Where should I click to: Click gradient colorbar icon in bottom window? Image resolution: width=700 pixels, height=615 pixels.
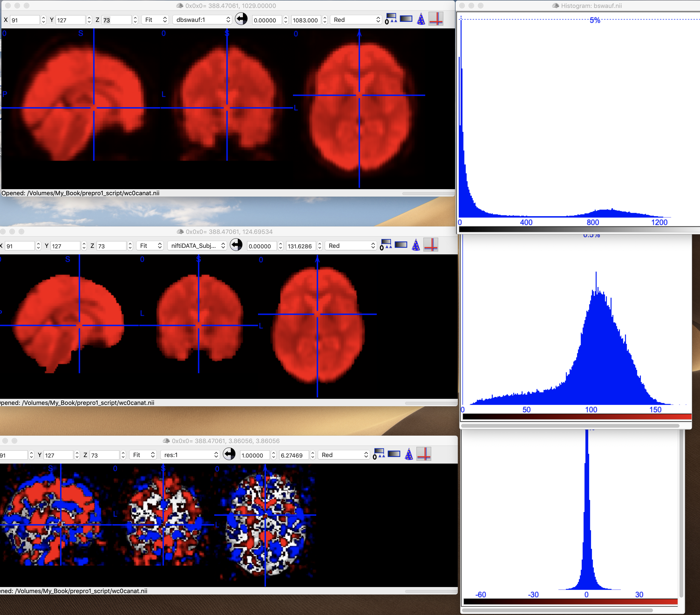394,454
